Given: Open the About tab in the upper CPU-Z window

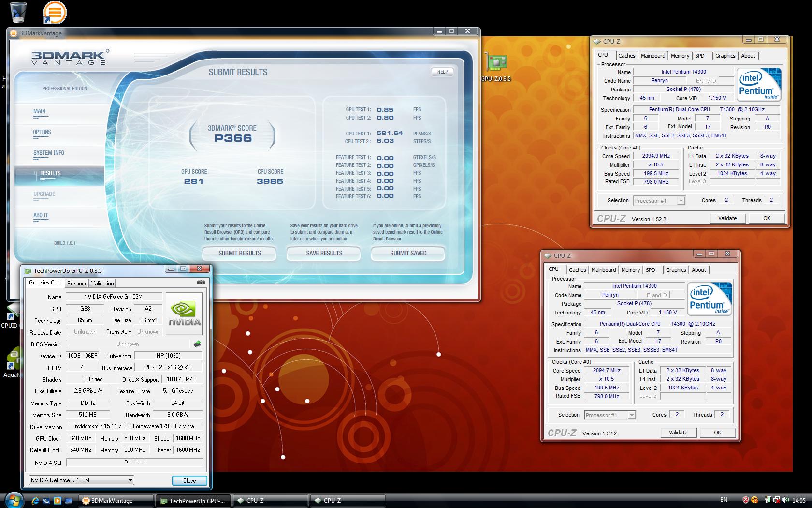Looking at the screenshot, I should [748, 56].
